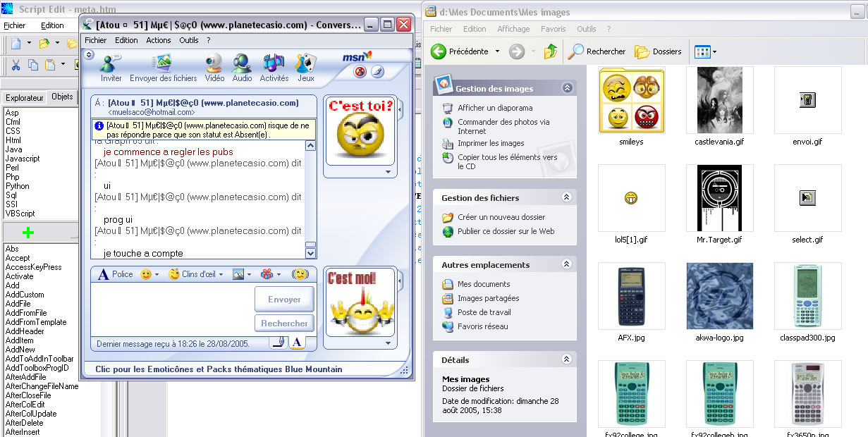Open the emoticon smiley dropdown
Screen dimensions: 868x437
157,275
